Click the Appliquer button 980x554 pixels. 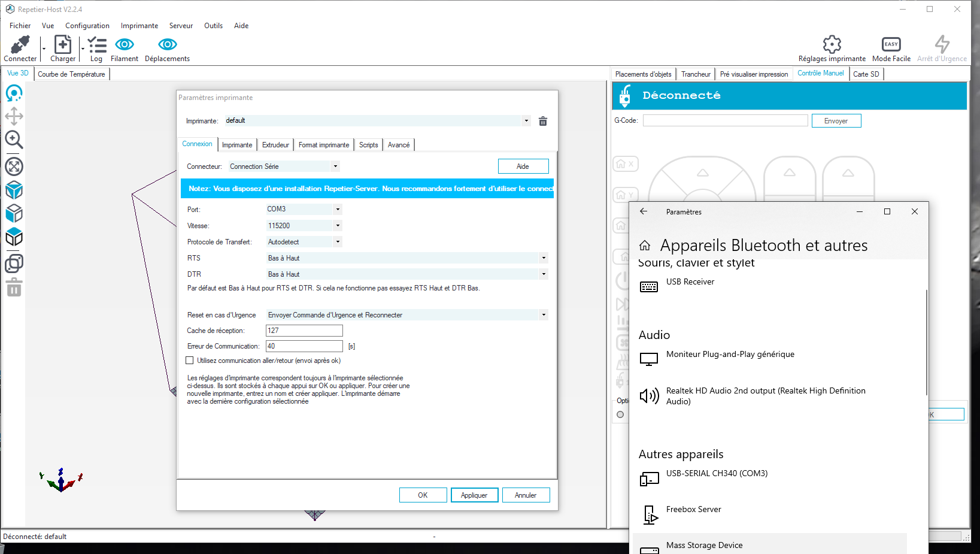(474, 495)
